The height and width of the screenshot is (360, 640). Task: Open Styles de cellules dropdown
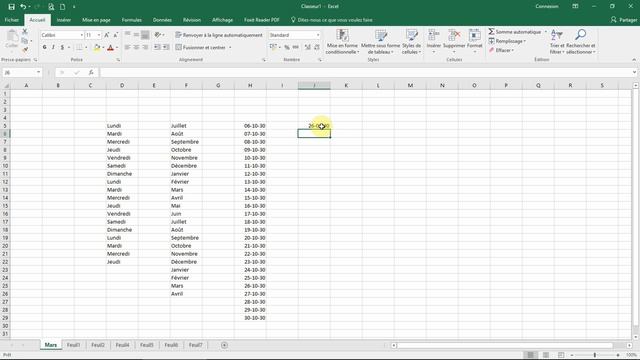click(411, 41)
